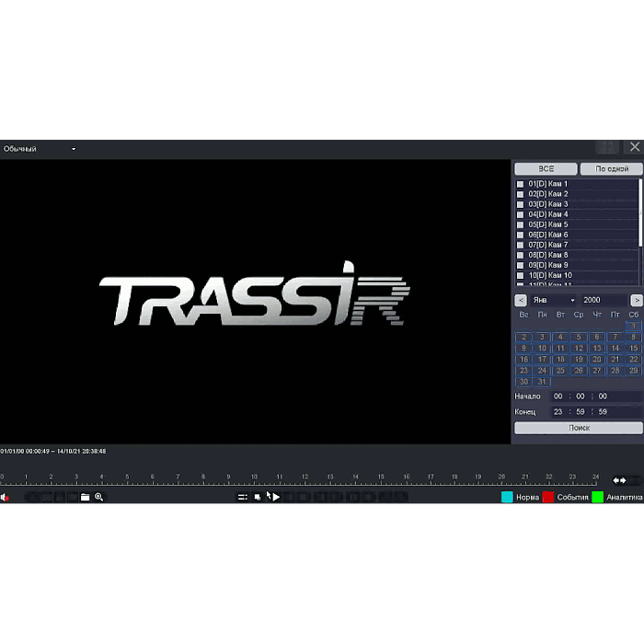Click the year 2000 field
644x644 pixels.
click(604, 300)
